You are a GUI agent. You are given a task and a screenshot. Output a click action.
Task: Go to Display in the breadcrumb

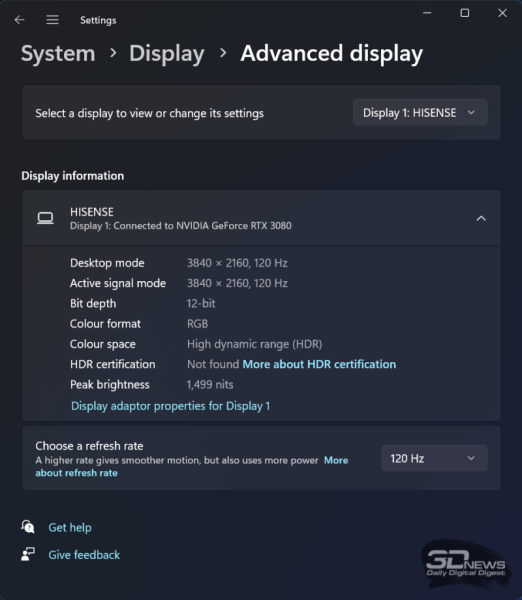click(x=167, y=53)
